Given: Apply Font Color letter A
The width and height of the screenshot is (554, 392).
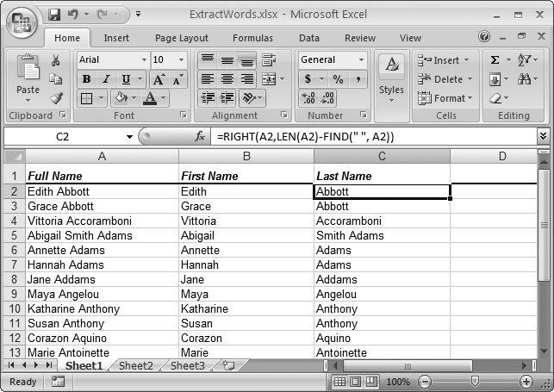Looking at the screenshot, I should click(150, 98).
